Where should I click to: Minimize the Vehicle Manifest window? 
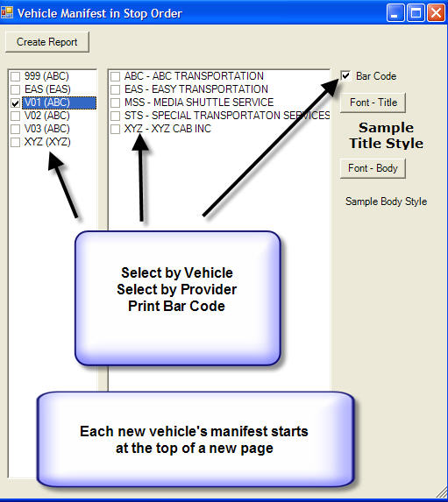pyautogui.click(x=395, y=13)
